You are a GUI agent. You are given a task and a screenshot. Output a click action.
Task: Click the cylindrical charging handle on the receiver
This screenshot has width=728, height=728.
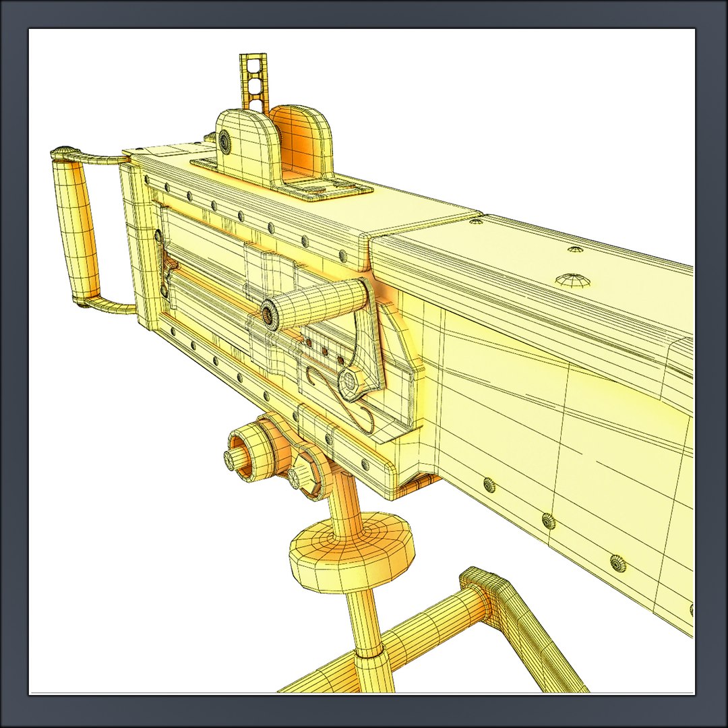point(315,304)
